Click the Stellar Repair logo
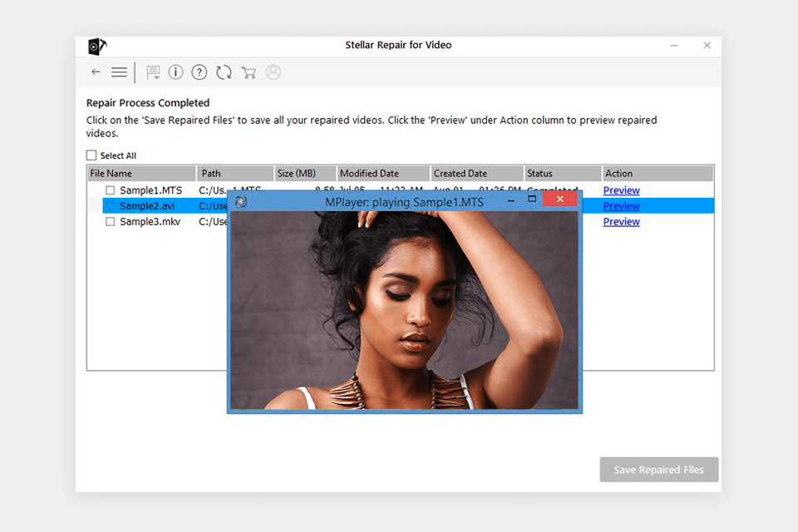The width and height of the screenshot is (798, 532). tap(97, 46)
